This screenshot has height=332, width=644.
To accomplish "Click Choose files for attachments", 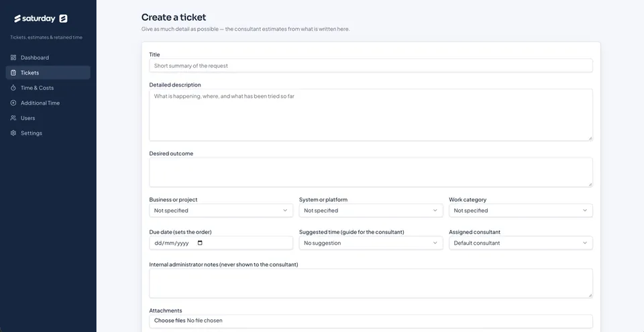I will (x=170, y=321).
